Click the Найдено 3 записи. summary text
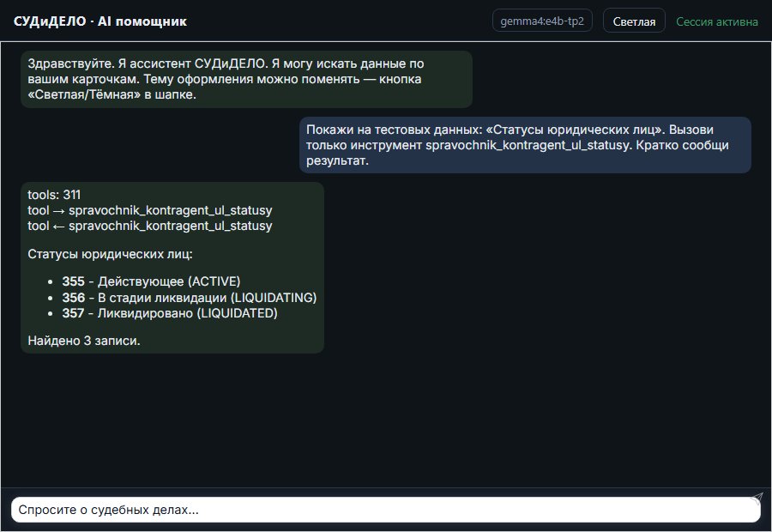The image size is (772, 532). (x=84, y=341)
